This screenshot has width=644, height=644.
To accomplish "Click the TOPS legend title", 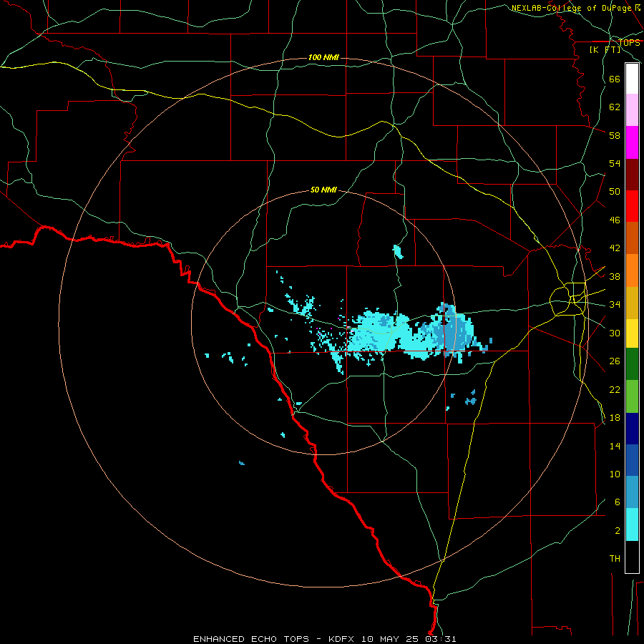I will coord(629,43).
